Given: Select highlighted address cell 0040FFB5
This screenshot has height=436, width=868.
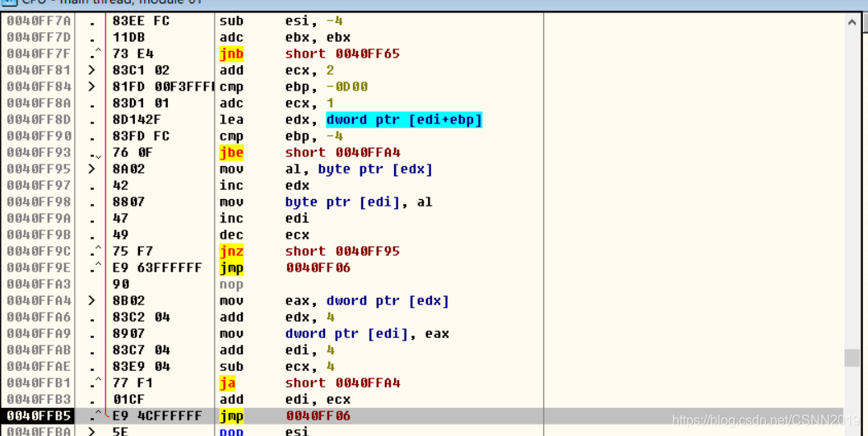Looking at the screenshot, I should 38,416.
